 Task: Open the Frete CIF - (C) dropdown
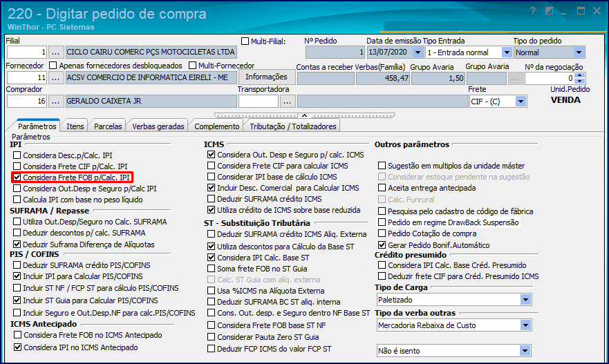point(521,102)
